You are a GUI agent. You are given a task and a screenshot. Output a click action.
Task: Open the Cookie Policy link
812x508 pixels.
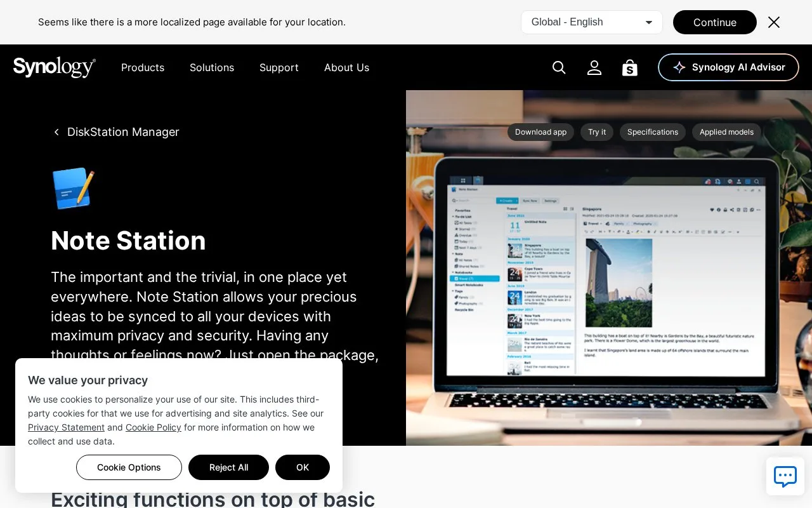tap(154, 427)
